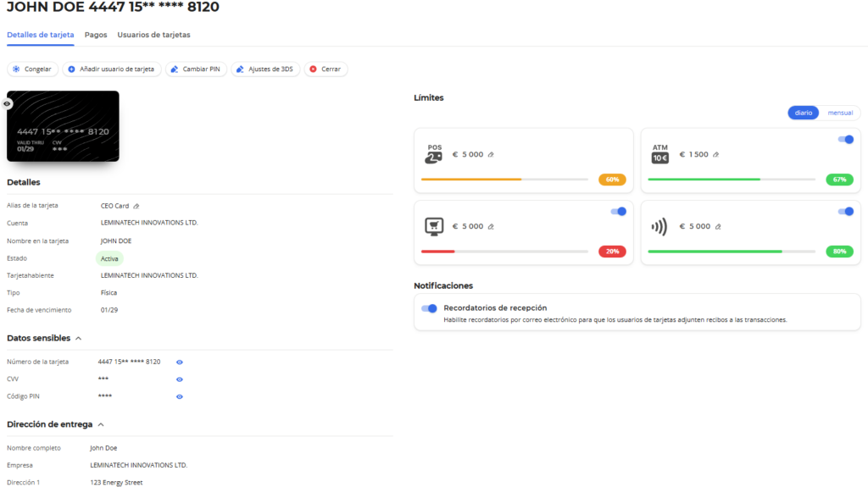
Task: Click the edit icon beside POS limit amount
Action: coord(491,154)
